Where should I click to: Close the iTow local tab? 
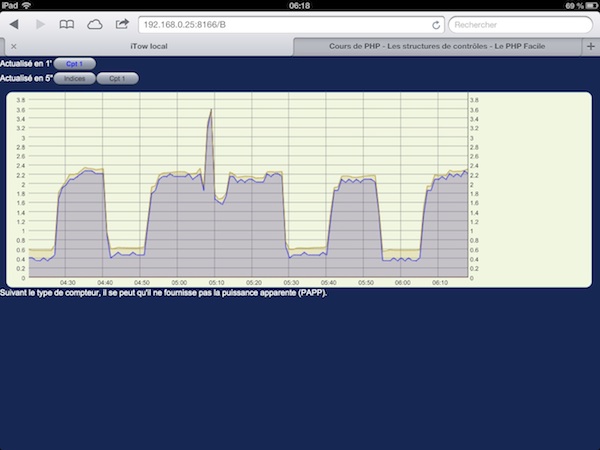[x=12, y=46]
